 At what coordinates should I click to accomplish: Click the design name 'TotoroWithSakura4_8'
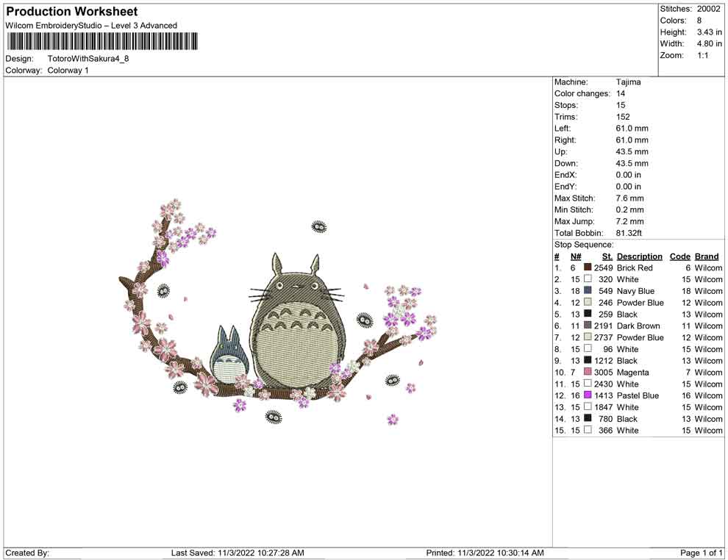coord(88,59)
